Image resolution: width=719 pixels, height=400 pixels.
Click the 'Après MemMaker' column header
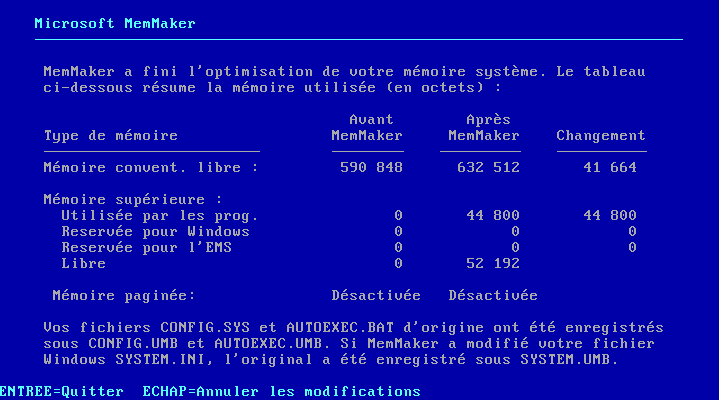[x=484, y=128]
